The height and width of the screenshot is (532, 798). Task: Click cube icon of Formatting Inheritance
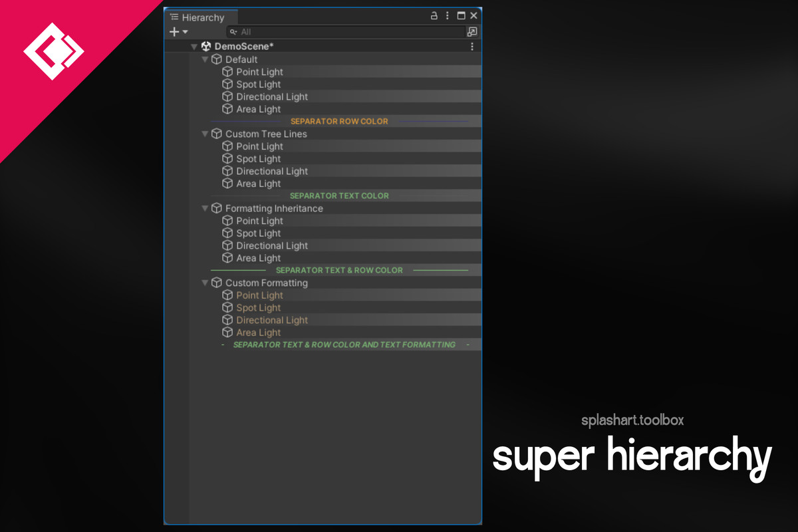217,208
